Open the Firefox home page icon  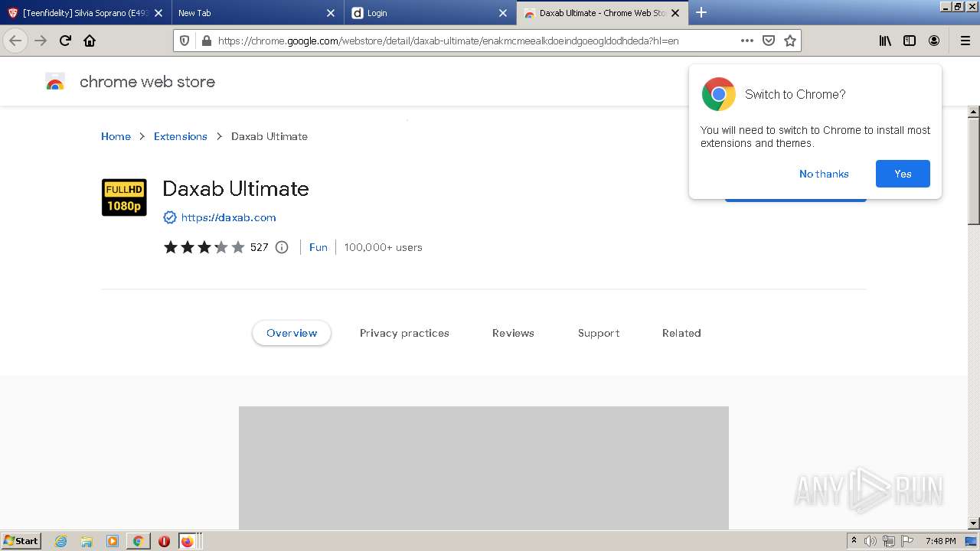point(90,41)
